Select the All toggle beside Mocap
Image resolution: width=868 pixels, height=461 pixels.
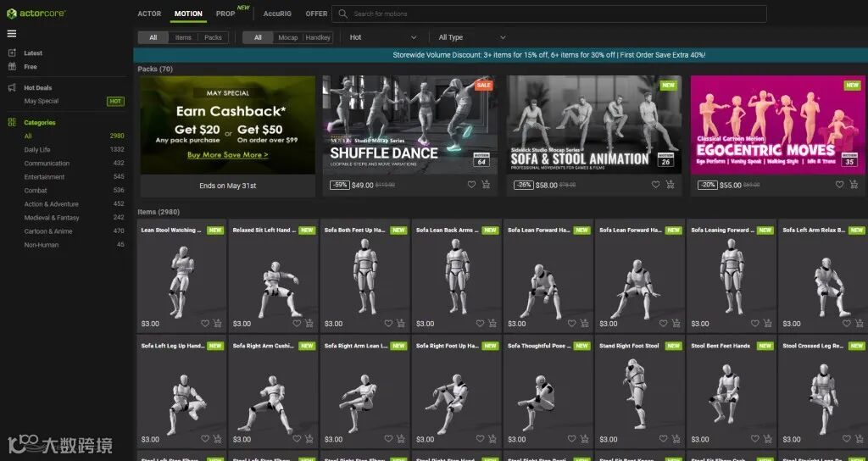click(x=258, y=37)
